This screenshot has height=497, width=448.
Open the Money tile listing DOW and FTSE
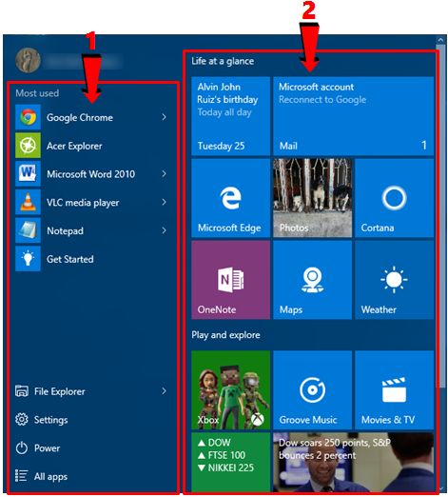[230, 463]
